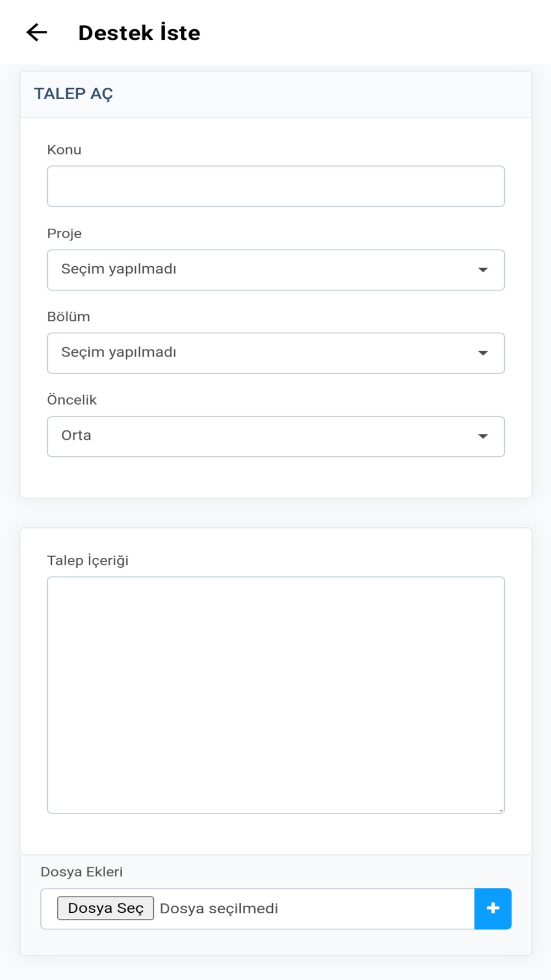This screenshot has height=980, width=551.
Task: Focus the Konu text field
Action: coord(275,186)
